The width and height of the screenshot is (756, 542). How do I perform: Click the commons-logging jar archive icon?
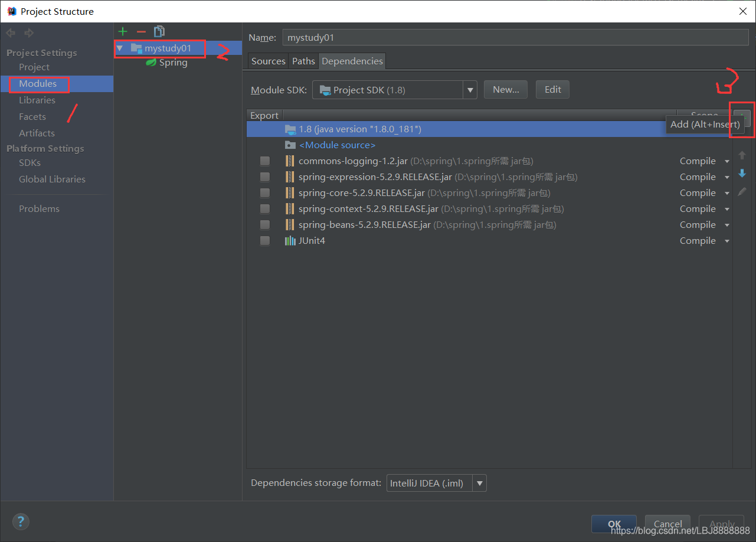(290, 161)
